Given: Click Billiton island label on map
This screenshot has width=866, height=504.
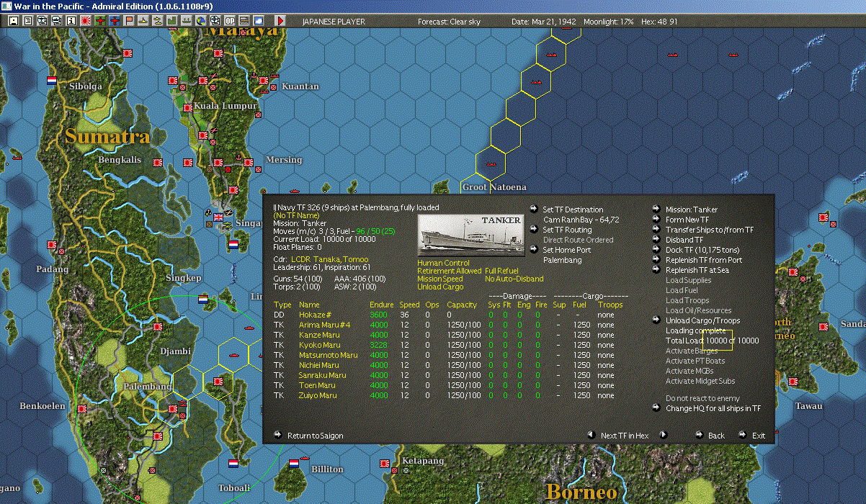Looking at the screenshot, I should pos(327,469).
